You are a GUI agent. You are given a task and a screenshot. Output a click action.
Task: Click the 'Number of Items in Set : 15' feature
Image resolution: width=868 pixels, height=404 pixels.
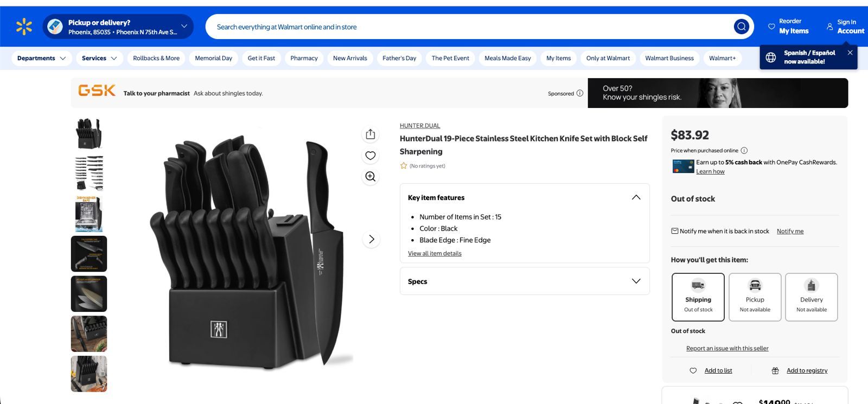pos(460,217)
